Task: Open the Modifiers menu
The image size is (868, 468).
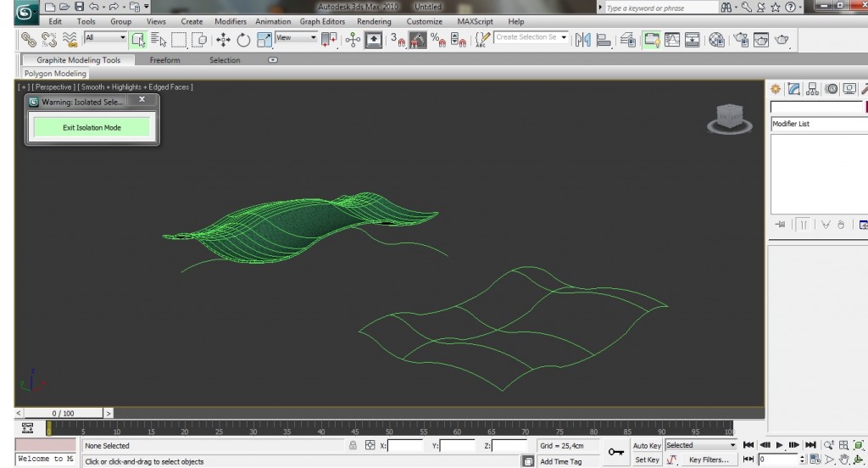Action: coord(231,21)
